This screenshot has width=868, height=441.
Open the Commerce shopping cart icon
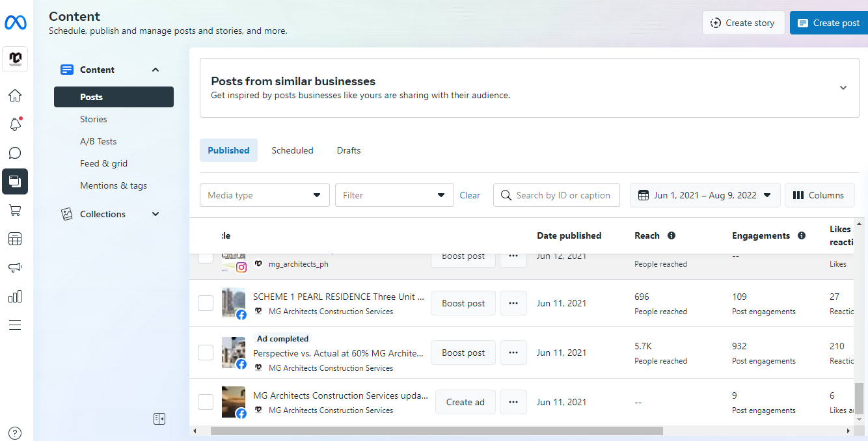click(14, 210)
